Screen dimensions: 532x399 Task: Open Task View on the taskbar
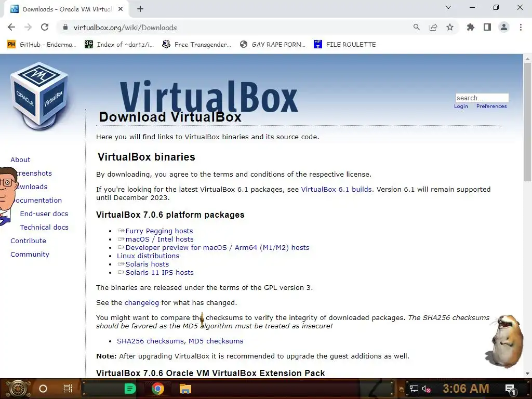tap(68, 389)
